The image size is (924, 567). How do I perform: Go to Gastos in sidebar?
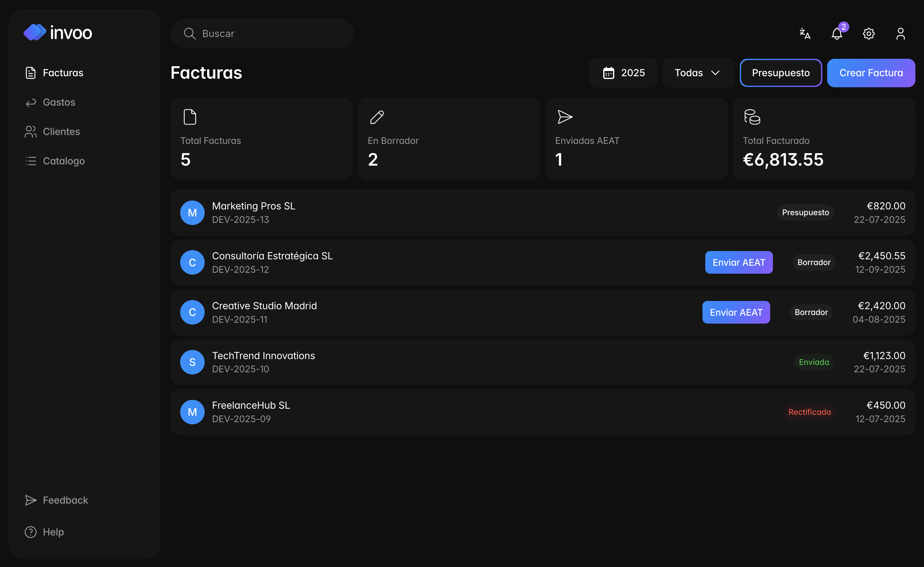pos(59,102)
